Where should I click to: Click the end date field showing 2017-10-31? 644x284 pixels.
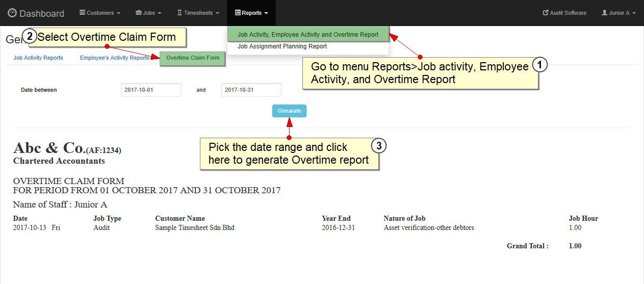pyautogui.click(x=251, y=90)
